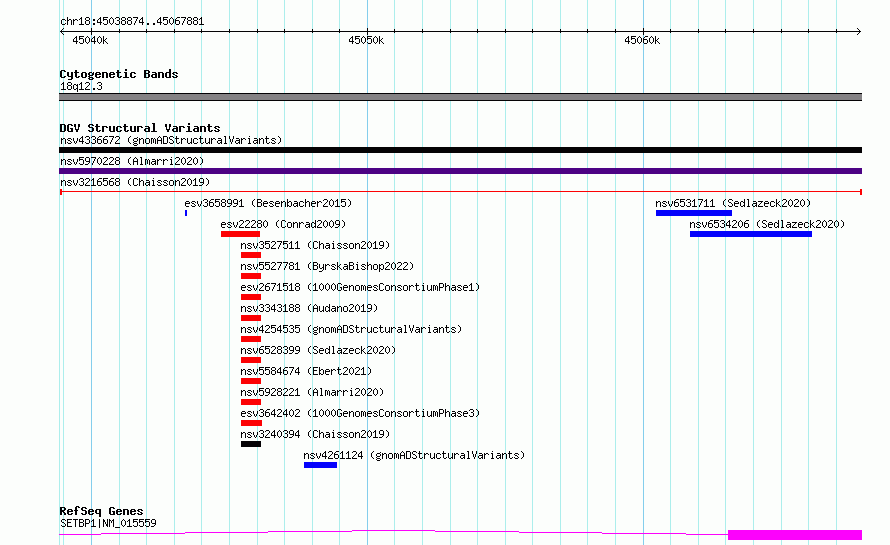Open nsv3527511 (Chaisson2019) label
Image resolution: width=890 pixels, height=545 pixels.
[315, 245]
